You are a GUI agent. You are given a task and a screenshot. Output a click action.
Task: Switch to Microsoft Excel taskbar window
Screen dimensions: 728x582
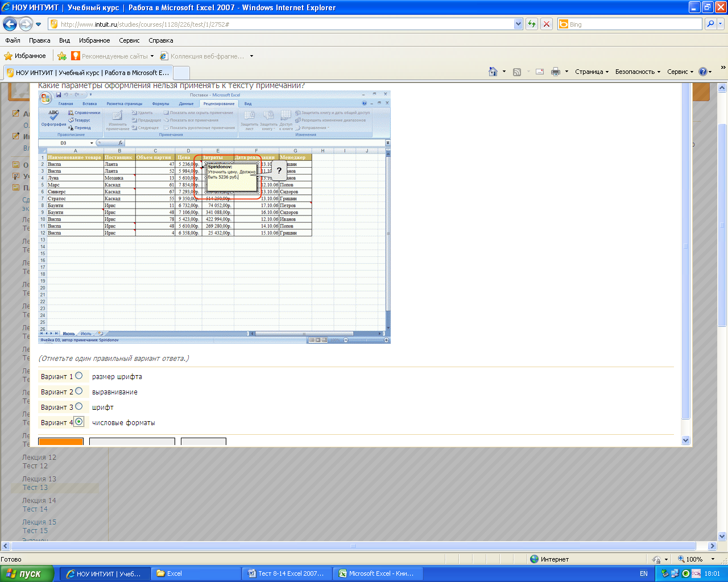click(x=378, y=573)
